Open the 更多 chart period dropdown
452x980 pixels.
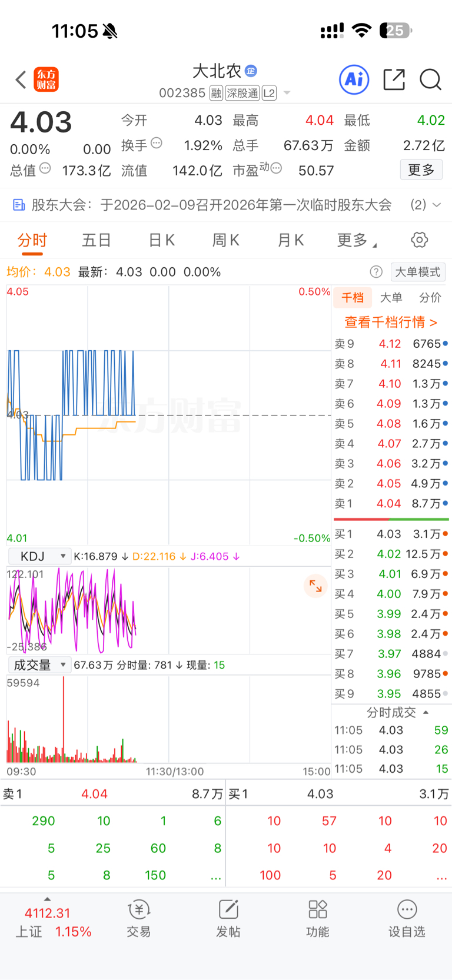click(x=357, y=240)
